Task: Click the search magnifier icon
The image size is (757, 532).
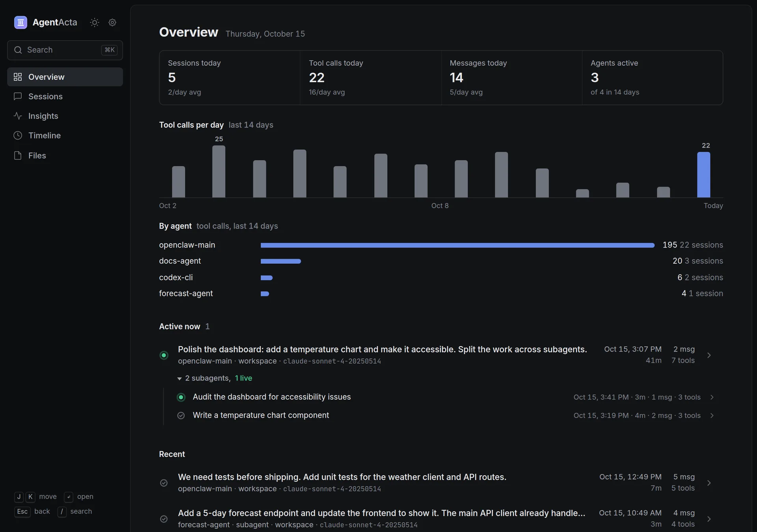Action: [x=18, y=50]
